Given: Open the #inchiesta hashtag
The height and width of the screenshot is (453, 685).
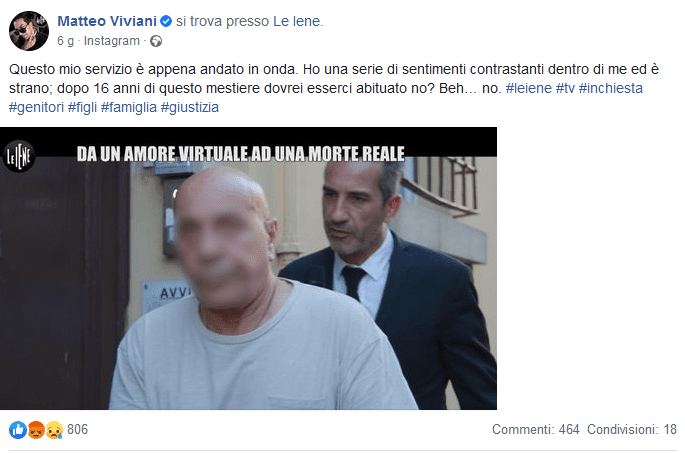Looking at the screenshot, I should (x=610, y=88).
